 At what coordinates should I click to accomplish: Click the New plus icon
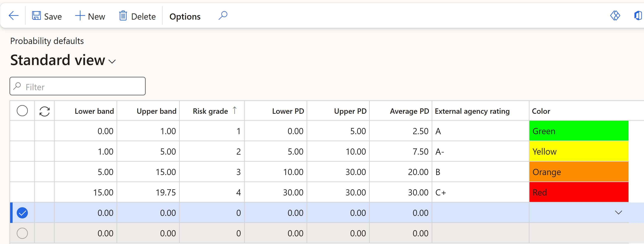coord(80,16)
